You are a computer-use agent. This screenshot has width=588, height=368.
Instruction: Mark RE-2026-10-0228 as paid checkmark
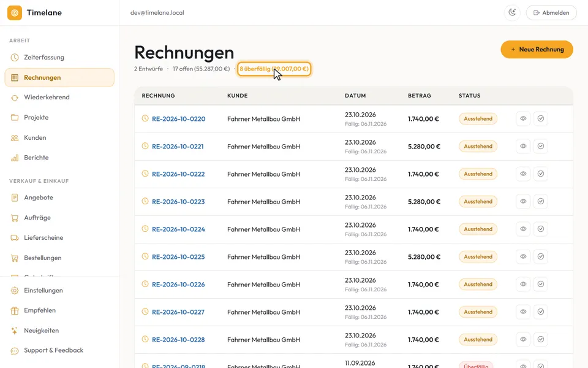point(541,339)
